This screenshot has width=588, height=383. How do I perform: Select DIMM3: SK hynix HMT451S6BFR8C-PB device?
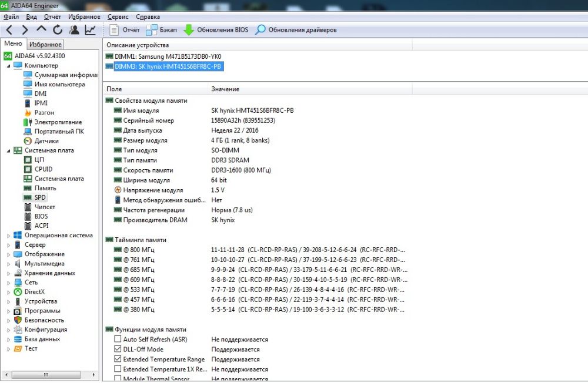(x=168, y=67)
